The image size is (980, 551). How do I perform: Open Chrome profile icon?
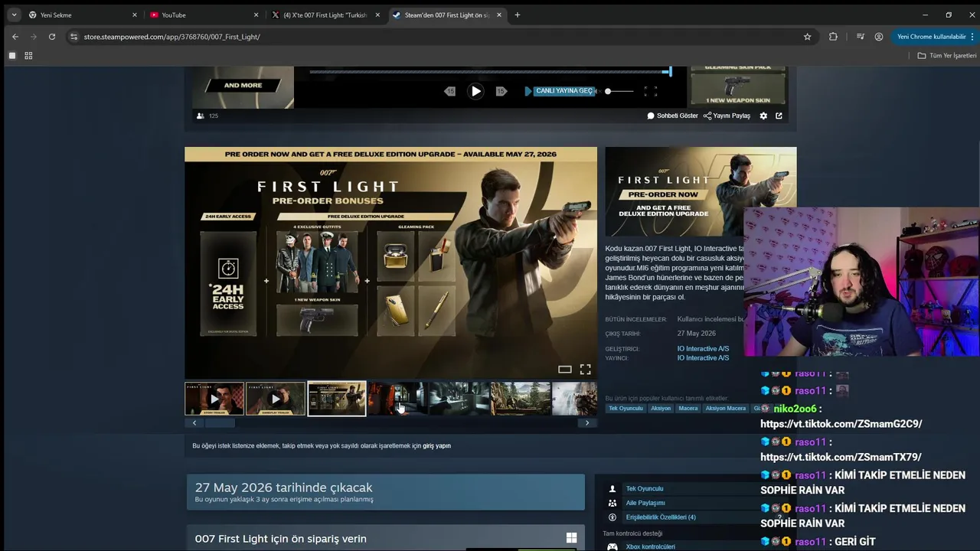pos(879,37)
